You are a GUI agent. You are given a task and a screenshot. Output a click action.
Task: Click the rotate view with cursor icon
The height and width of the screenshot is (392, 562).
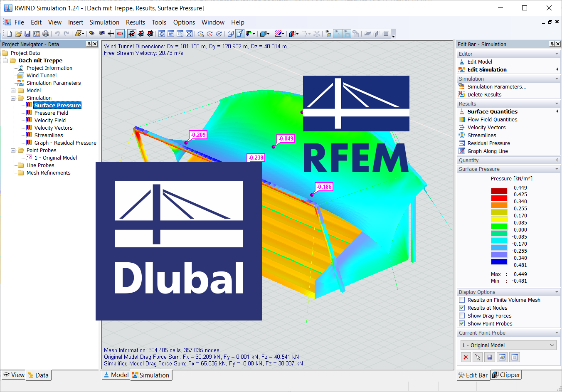[x=201, y=34]
